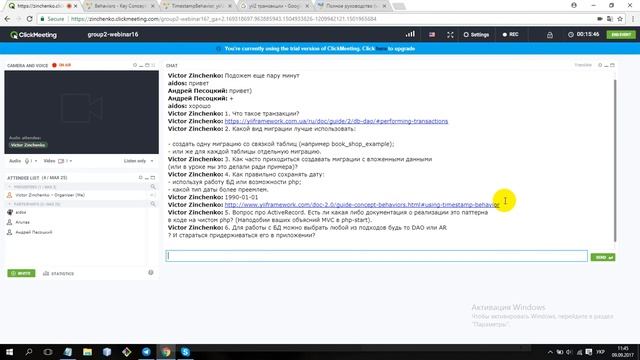Open attendee Statistics
Viewport: 640px width, 360px height.
[x=58, y=273]
